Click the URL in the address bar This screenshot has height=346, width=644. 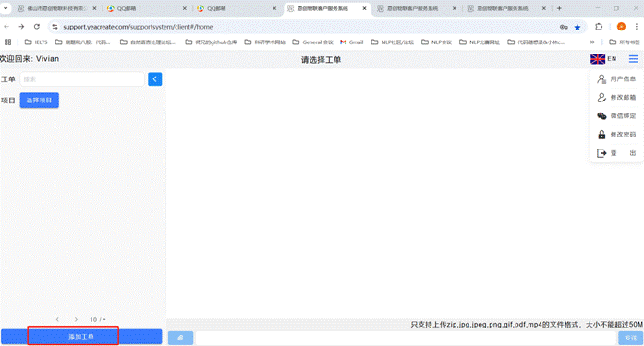pyautogui.click(x=138, y=27)
